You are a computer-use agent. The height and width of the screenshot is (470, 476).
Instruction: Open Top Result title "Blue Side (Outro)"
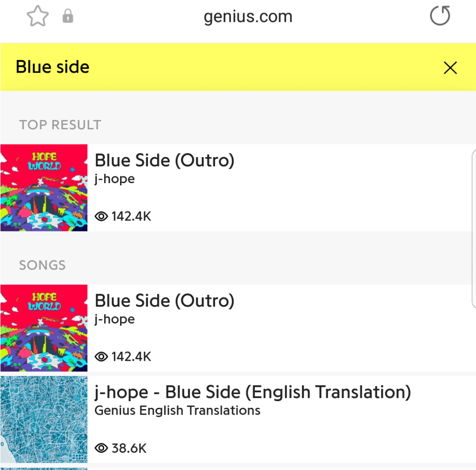pos(164,161)
